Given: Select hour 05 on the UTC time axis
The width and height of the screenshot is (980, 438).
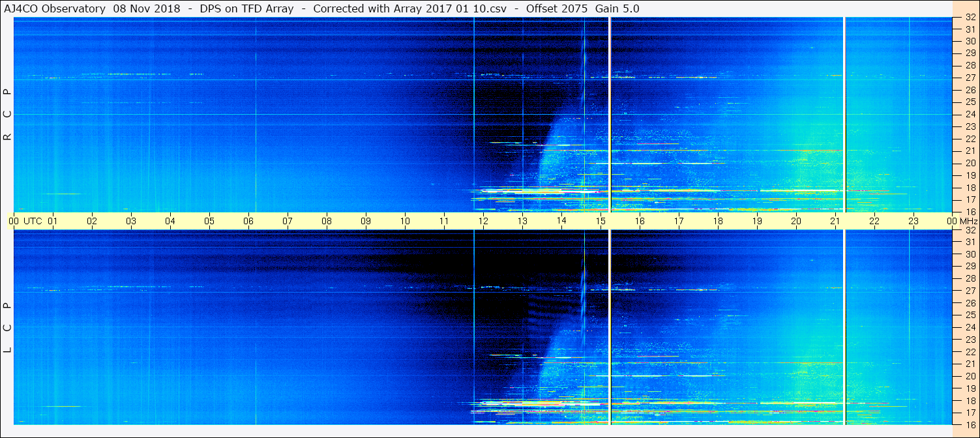Looking at the screenshot, I should [x=209, y=221].
